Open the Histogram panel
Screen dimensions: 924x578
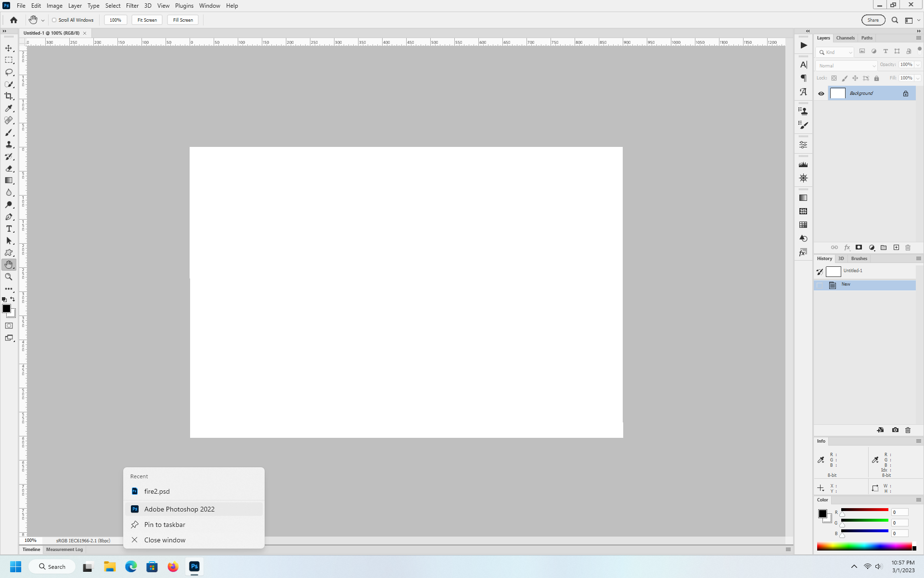pyautogui.click(x=803, y=164)
